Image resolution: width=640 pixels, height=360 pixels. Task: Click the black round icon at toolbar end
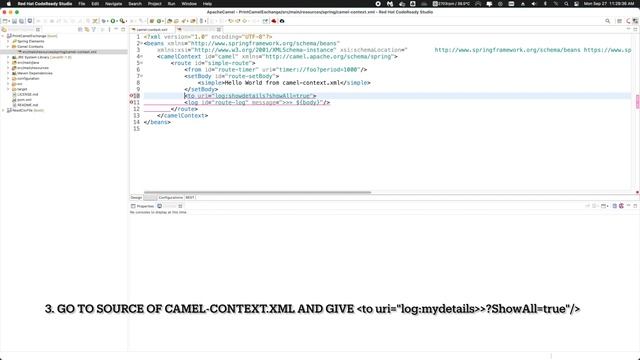(282, 21)
